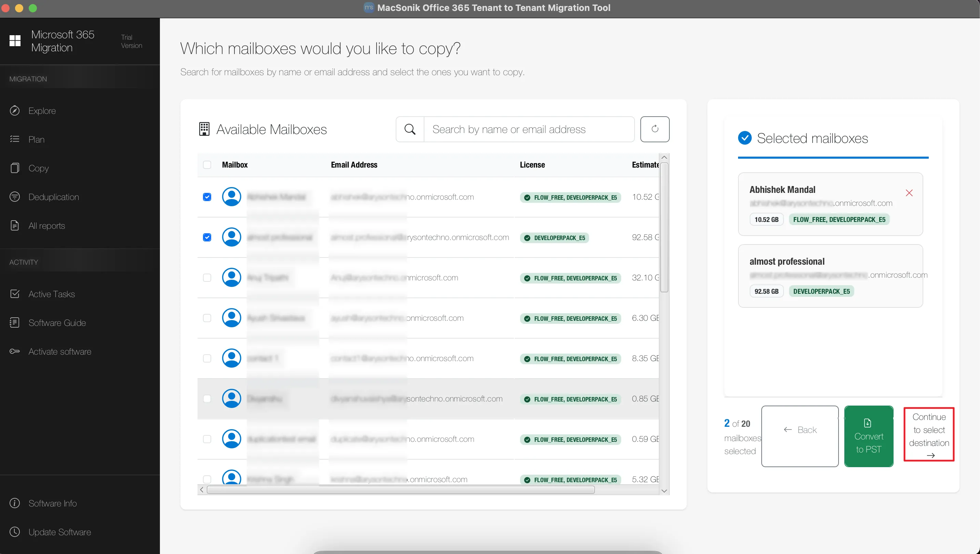Click the All reports document icon

[x=15, y=225]
